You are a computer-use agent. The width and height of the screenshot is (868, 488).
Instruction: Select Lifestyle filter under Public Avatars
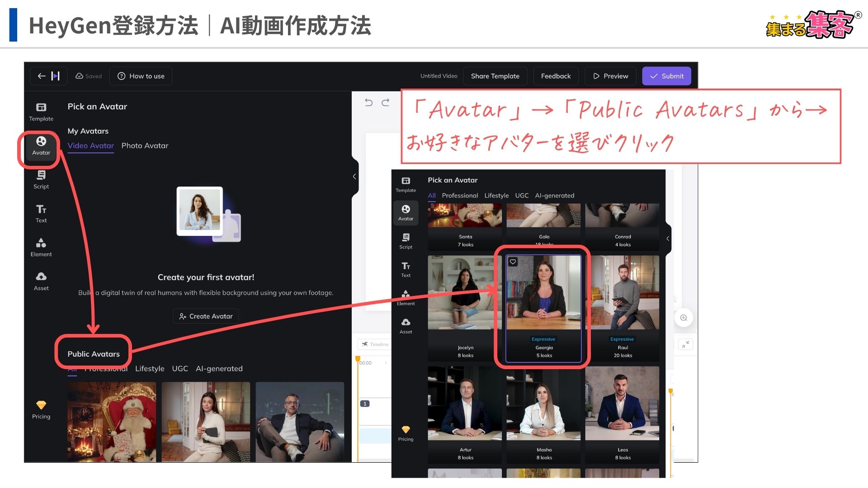click(x=150, y=369)
